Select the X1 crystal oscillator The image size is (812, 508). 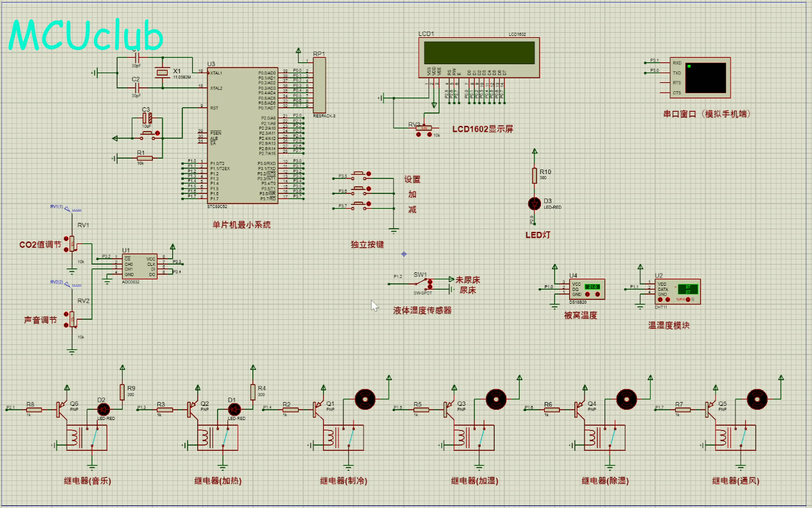163,74
